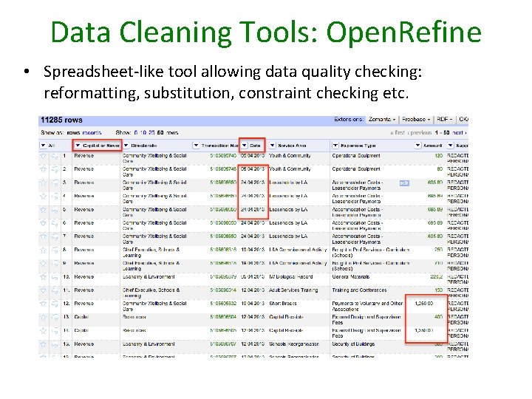Flag row 6 in the table
532x399 pixels.
tap(55, 224)
